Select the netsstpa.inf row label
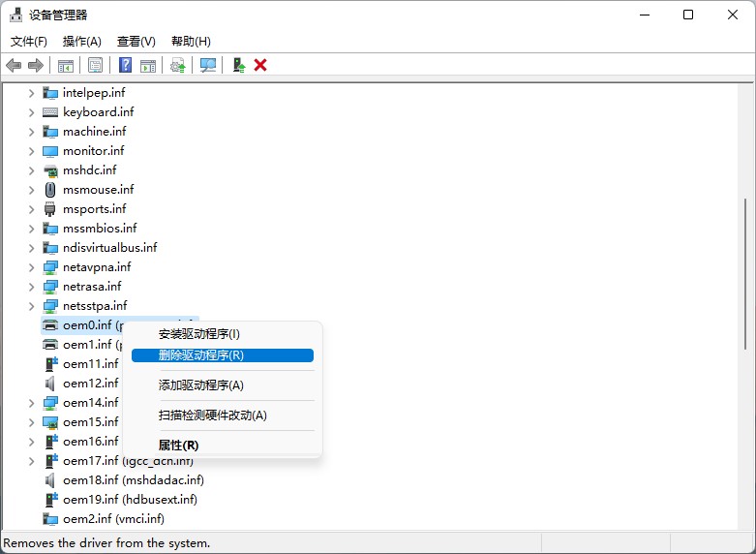The height and width of the screenshot is (554, 756). tap(95, 306)
